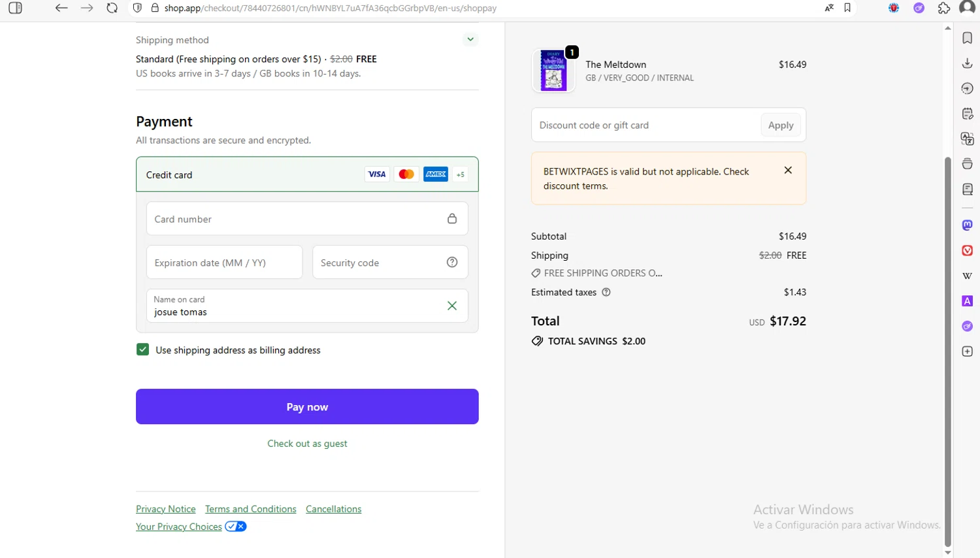Open the user profile avatar
980x558 pixels.
(x=968, y=7)
